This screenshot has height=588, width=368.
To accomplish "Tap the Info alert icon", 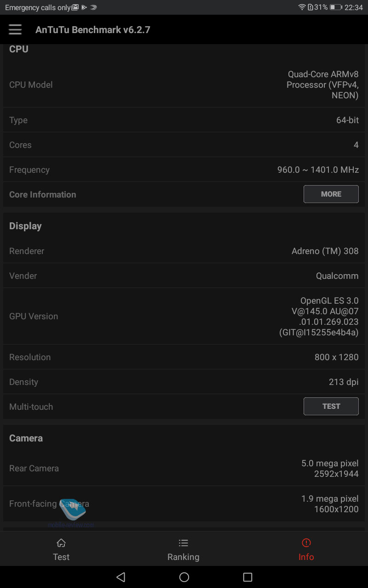I will coord(306,543).
